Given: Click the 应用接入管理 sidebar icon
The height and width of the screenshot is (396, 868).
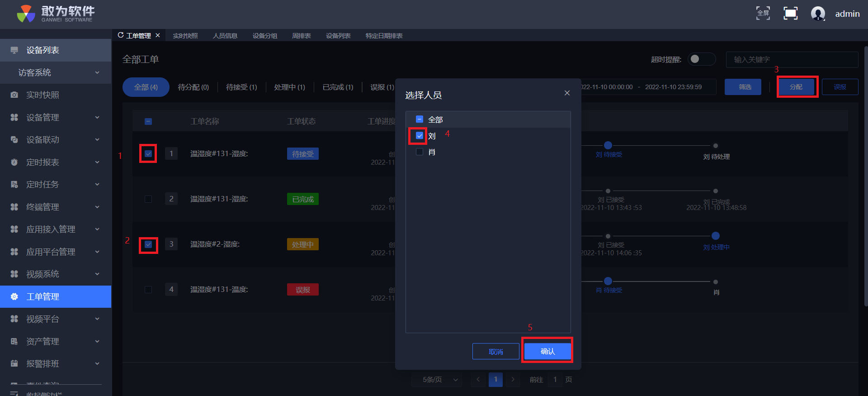Looking at the screenshot, I should coord(14,229).
